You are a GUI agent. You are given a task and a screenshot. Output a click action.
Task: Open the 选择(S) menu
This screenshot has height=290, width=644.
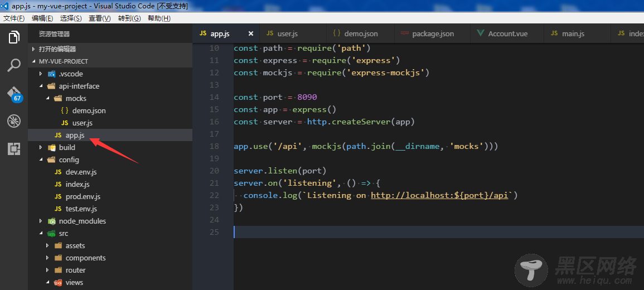click(x=71, y=18)
